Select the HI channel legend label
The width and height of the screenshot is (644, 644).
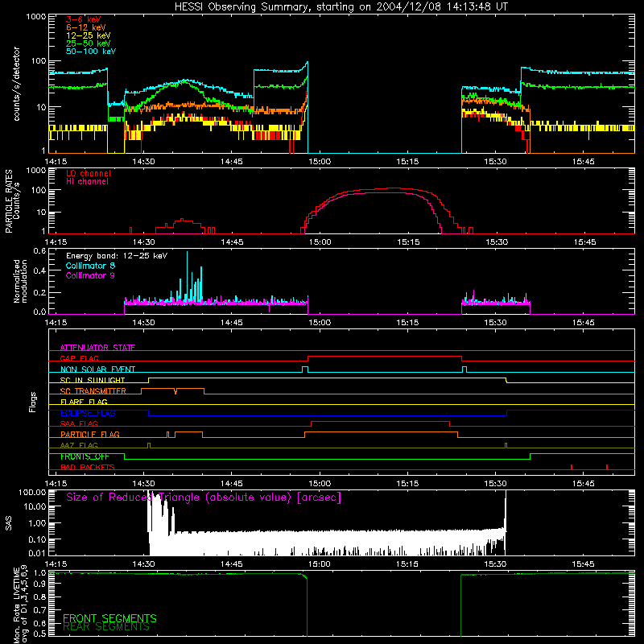tap(88, 182)
